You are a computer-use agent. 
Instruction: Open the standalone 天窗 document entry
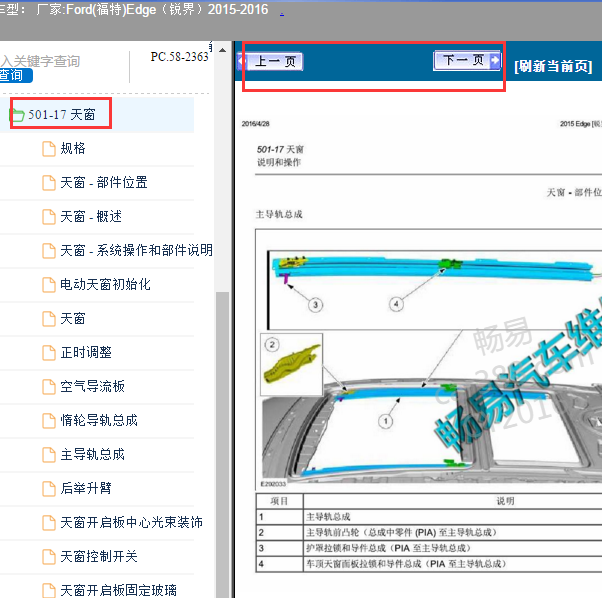[73, 319]
